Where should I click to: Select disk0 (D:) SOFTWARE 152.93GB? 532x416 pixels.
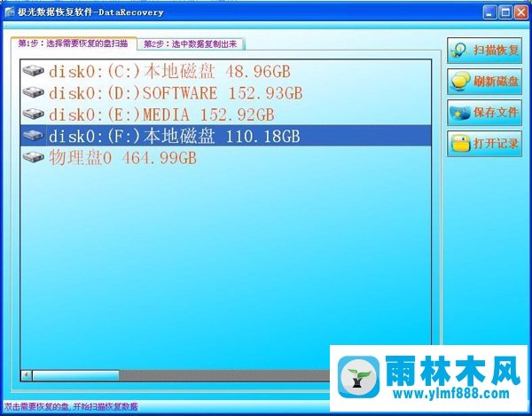tap(225, 92)
